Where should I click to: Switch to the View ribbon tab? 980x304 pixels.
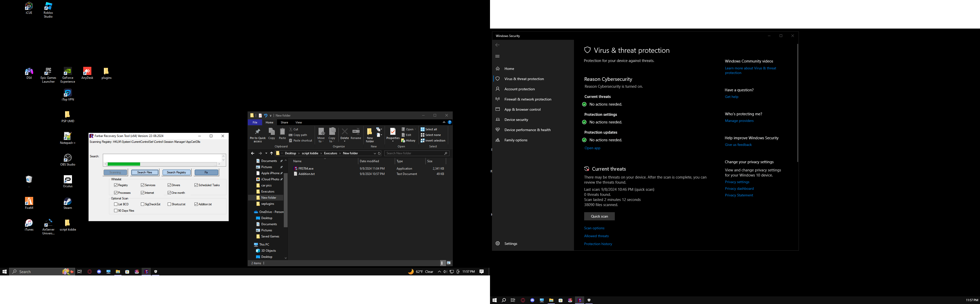coord(299,122)
